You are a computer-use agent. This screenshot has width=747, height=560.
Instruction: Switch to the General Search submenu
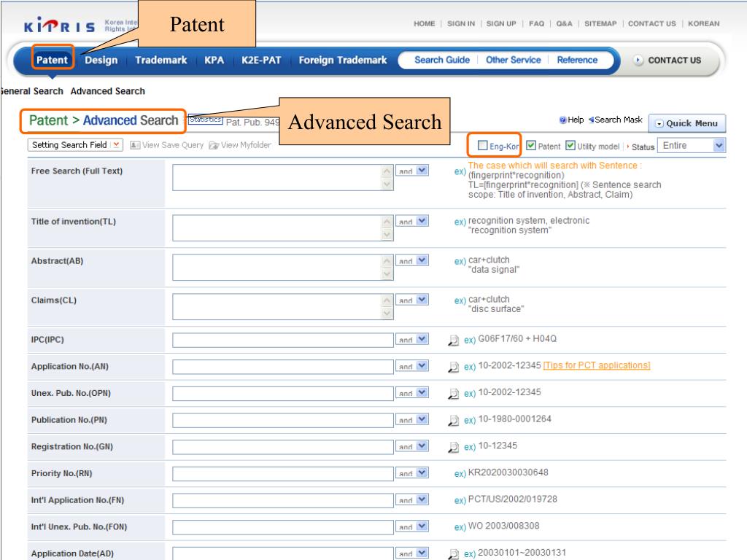(x=31, y=91)
